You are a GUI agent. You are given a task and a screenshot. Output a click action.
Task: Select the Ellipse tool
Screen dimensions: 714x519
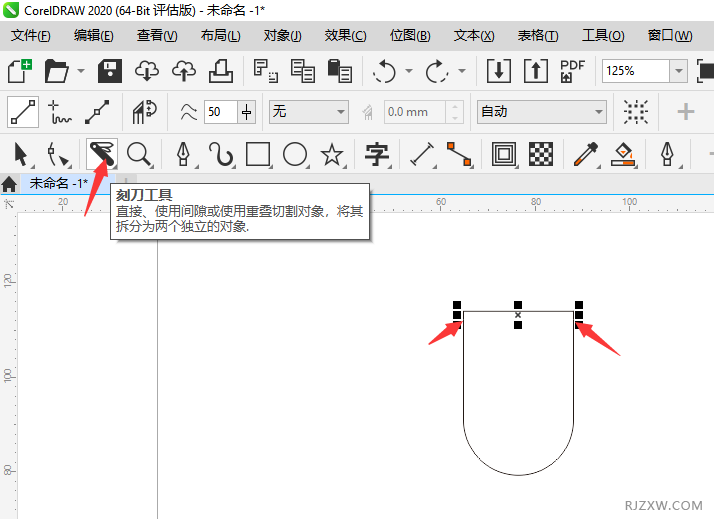tap(295, 154)
